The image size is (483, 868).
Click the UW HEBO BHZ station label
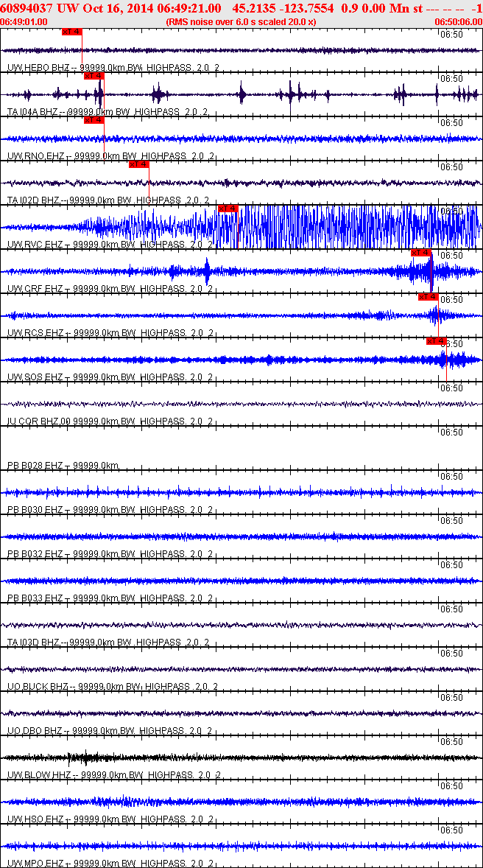[113, 68]
